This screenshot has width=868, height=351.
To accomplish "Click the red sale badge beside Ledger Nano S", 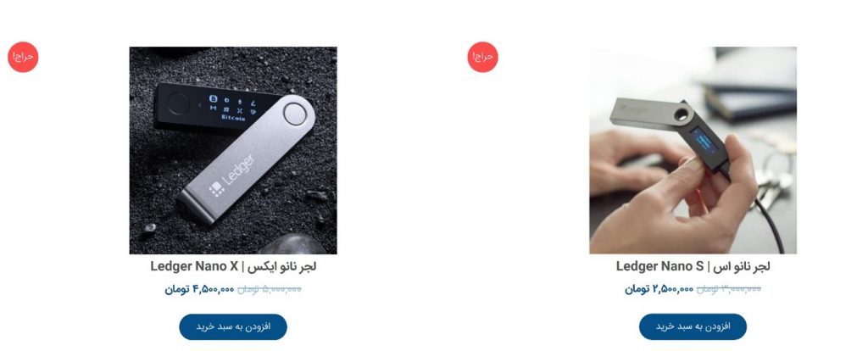I will coord(482,57).
